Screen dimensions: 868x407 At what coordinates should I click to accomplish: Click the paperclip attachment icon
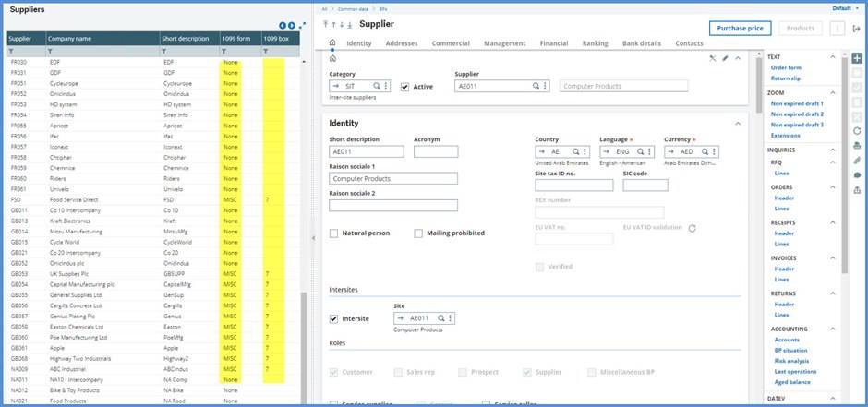857,161
